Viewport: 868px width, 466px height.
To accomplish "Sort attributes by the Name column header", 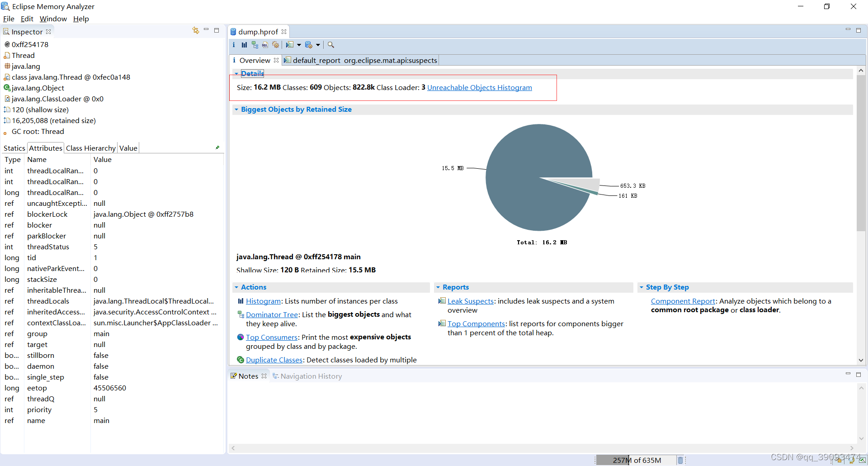I will (57, 160).
